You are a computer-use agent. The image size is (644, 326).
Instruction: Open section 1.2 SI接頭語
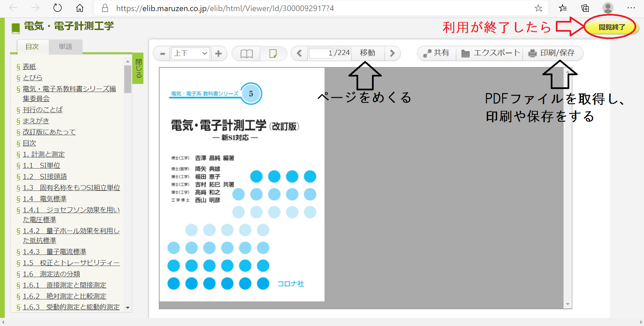point(45,176)
